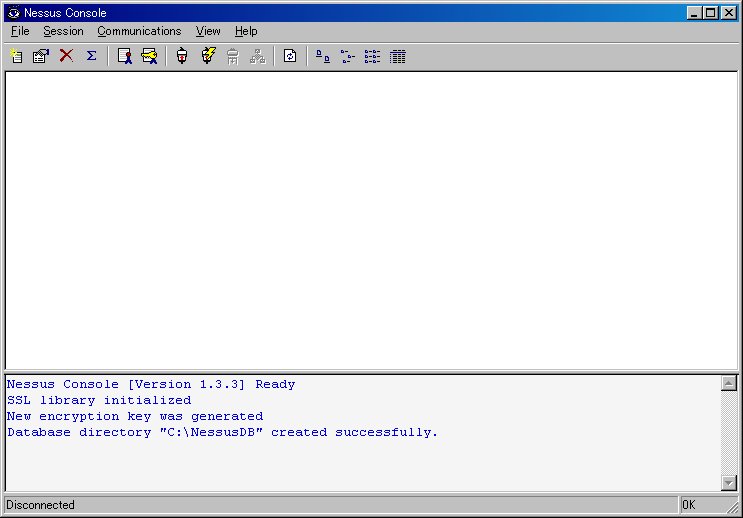Click the 'SSL library initialized' log line
743x518 pixels.
coord(99,400)
